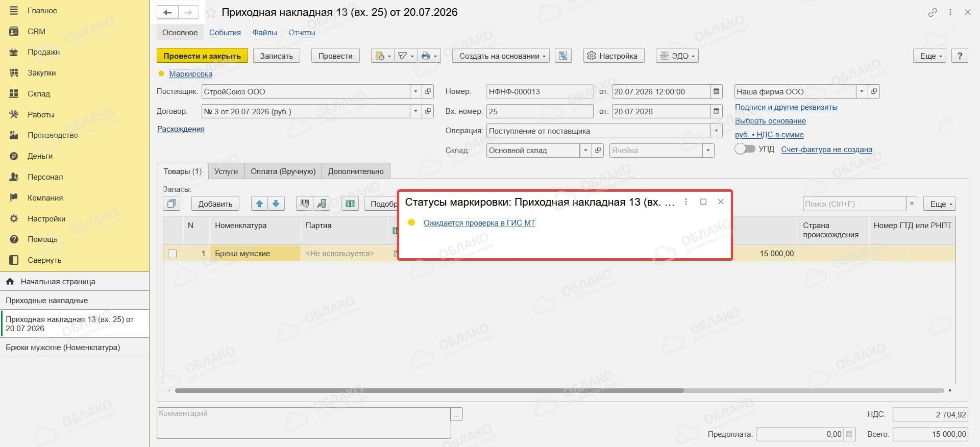Viewport: 980px width, 447px height.
Task: Focus the Поиск (Ctrl+F) search field
Action: pyautogui.click(x=854, y=204)
